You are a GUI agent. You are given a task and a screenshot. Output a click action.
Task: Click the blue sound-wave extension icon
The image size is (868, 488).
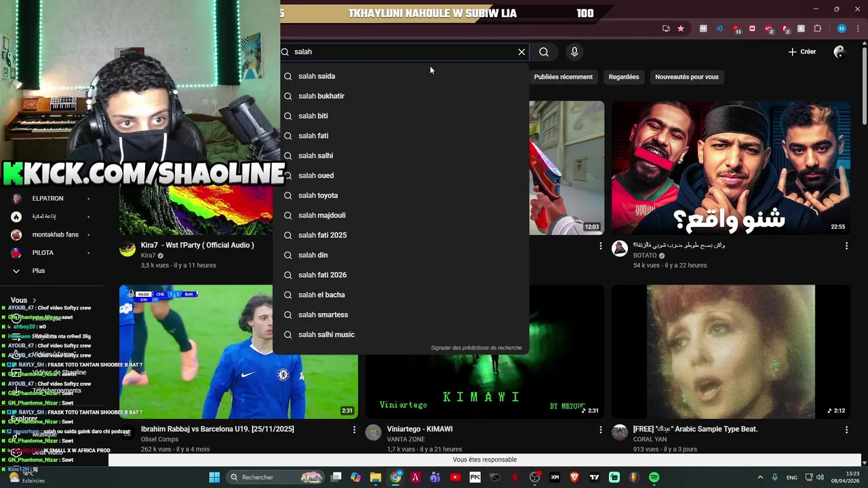[x=719, y=28]
